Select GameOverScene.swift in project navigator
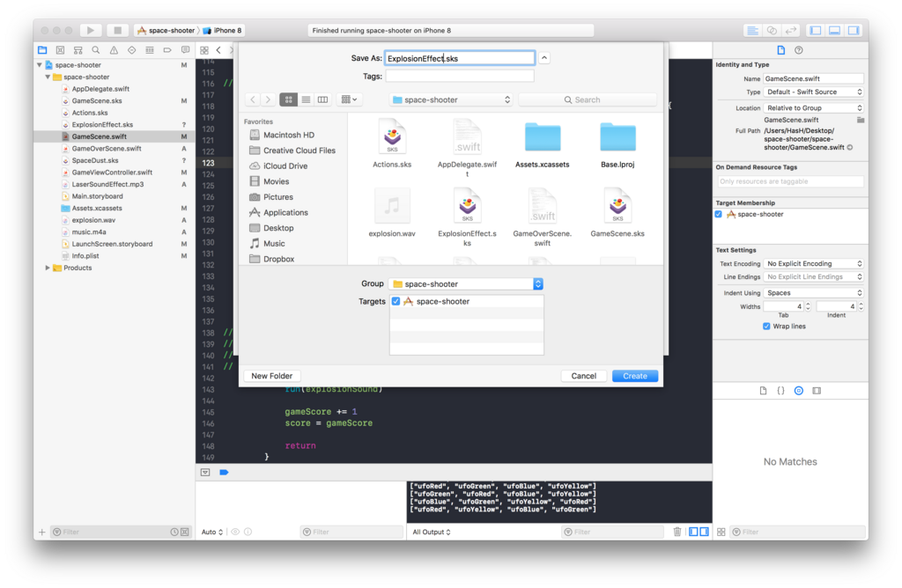 tap(107, 148)
